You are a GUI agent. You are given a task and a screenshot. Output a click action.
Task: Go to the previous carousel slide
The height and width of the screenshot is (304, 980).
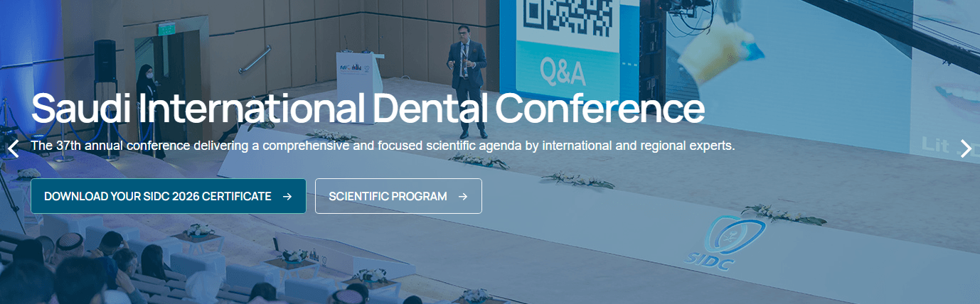coord(14,148)
